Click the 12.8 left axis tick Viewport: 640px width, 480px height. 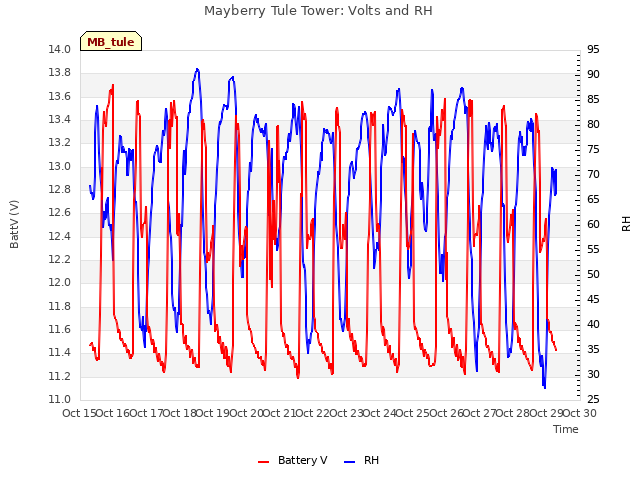coord(60,189)
